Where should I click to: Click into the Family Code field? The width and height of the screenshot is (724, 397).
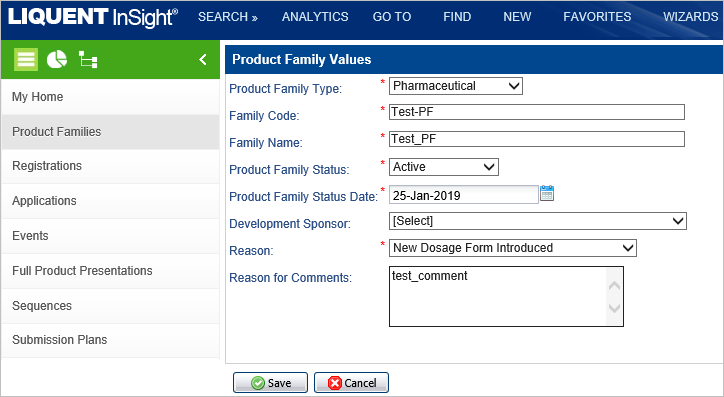[x=537, y=112]
